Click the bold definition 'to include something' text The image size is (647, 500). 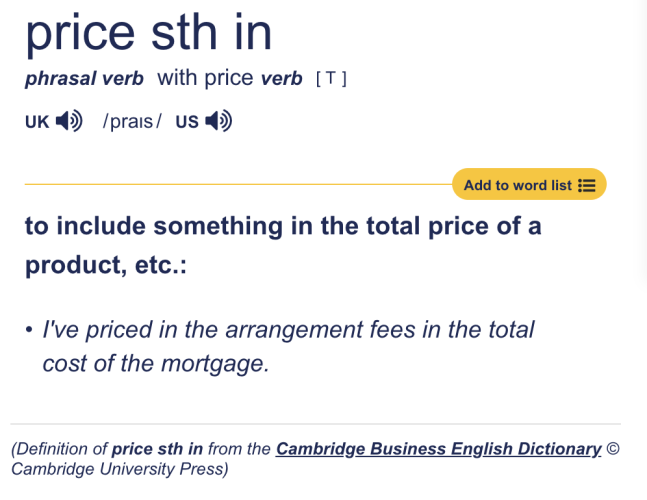pyautogui.click(x=283, y=245)
